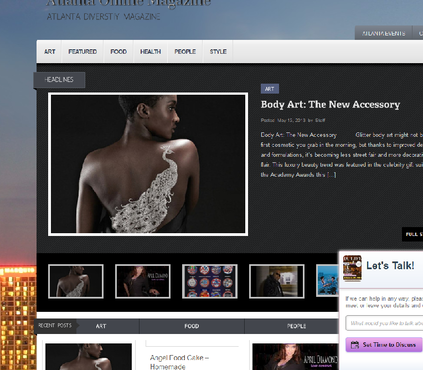
Task: Click the post date and author line
Action: (x=293, y=120)
